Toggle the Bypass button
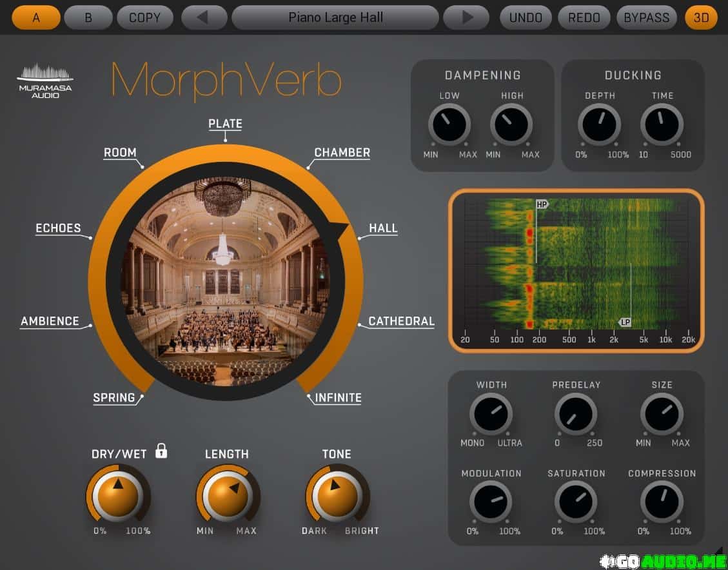Viewport: 728px width, 570px height. [647, 18]
